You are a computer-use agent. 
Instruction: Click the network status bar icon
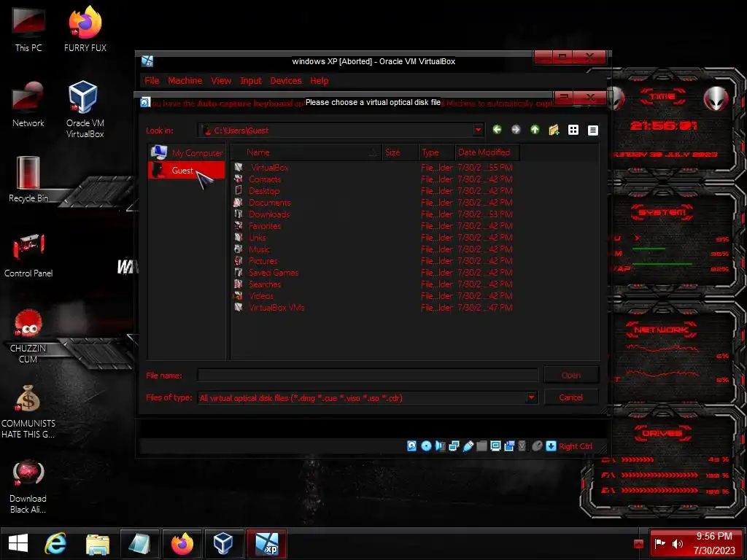[x=454, y=446]
